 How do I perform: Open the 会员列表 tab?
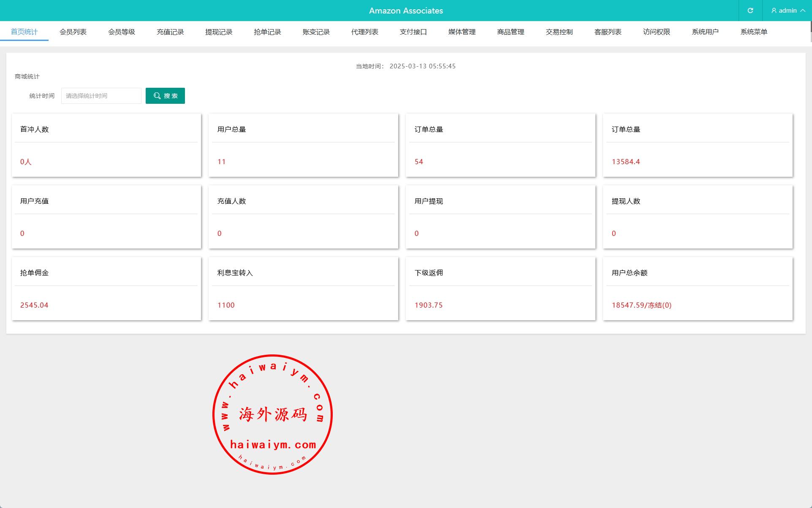(x=73, y=32)
